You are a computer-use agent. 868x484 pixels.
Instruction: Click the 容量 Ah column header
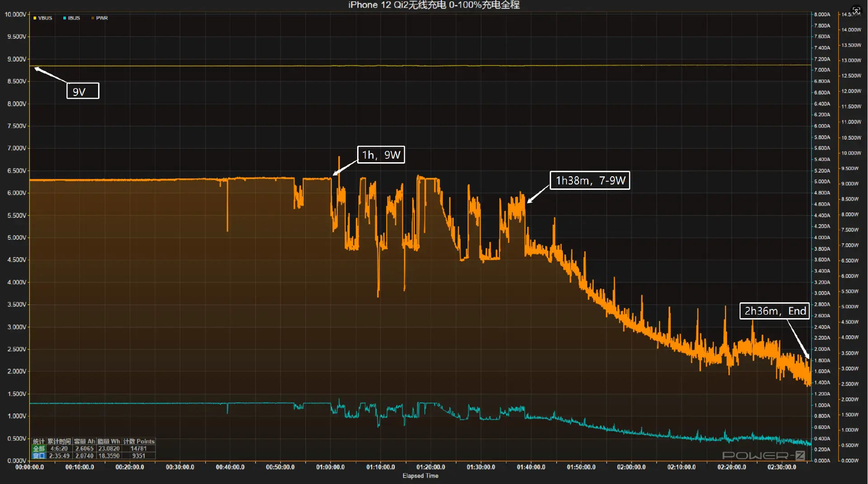pyautogui.click(x=85, y=442)
